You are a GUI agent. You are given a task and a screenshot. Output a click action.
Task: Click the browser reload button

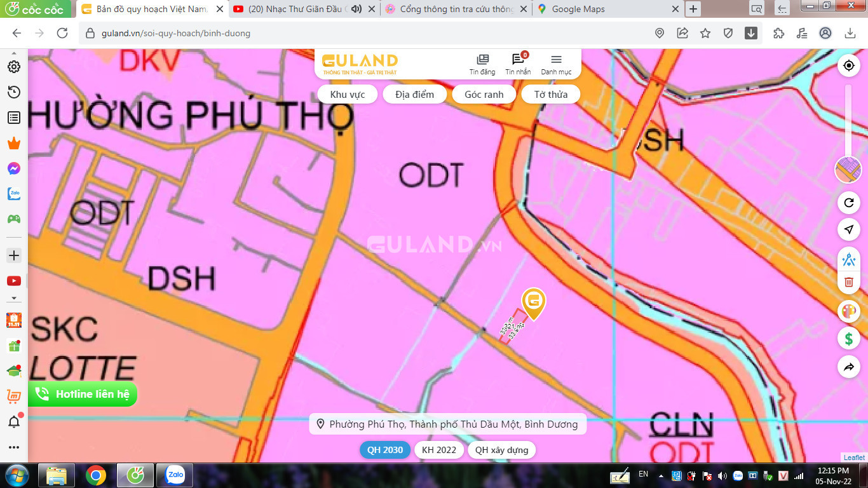(x=62, y=33)
